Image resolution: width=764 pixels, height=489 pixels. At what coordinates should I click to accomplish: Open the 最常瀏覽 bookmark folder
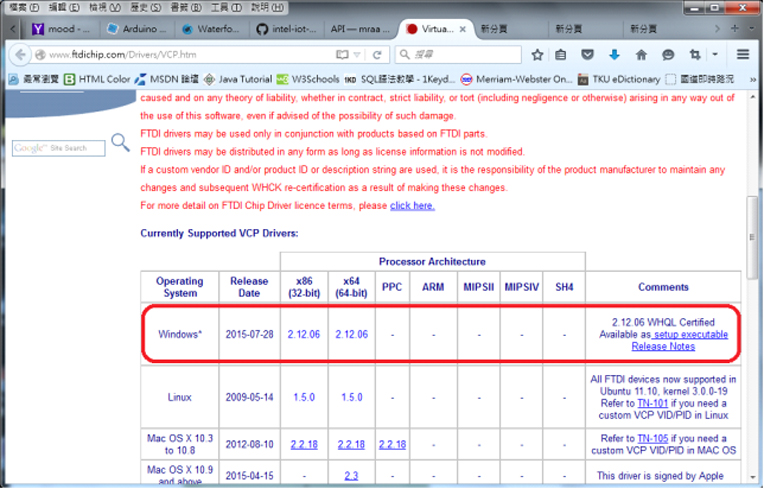pos(34,79)
